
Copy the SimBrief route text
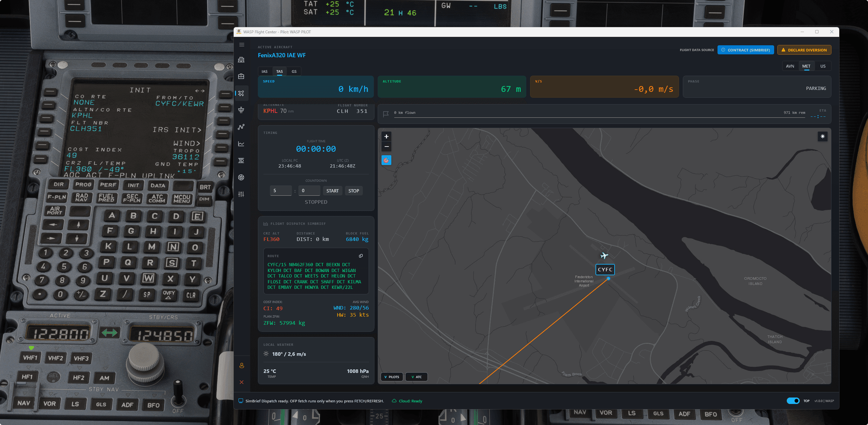point(361,256)
